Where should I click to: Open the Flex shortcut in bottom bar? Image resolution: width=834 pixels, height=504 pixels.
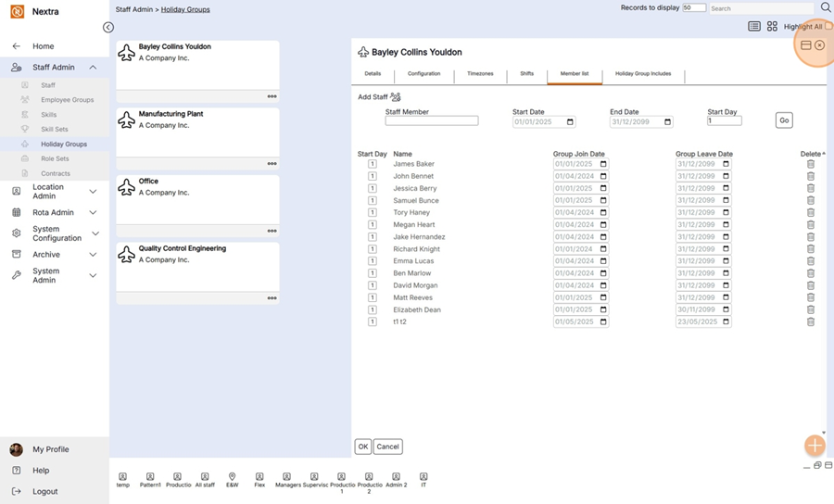click(259, 480)
